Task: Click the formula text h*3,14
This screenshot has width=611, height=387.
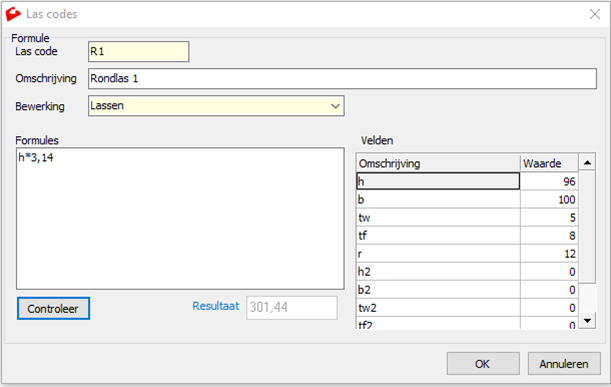Action: click(36, 157)
